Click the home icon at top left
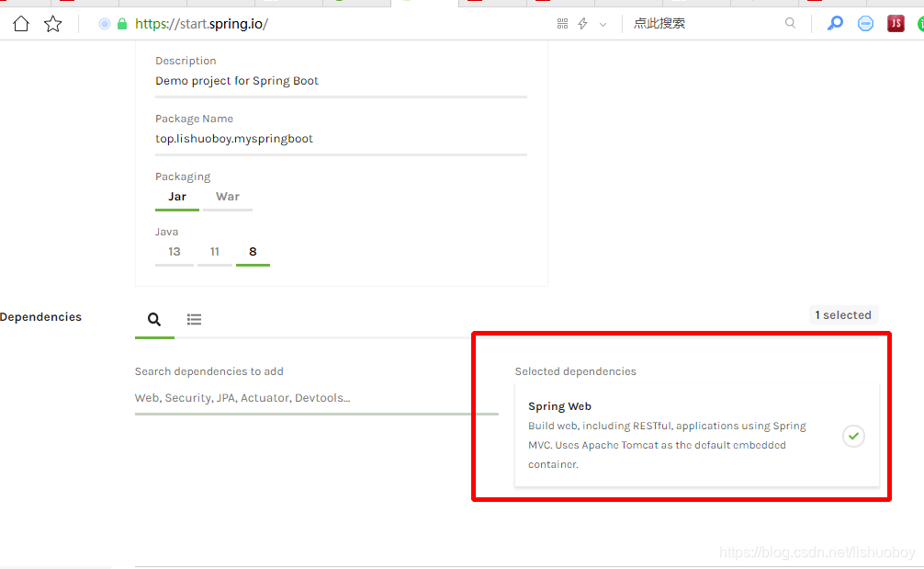 [20, 23]
